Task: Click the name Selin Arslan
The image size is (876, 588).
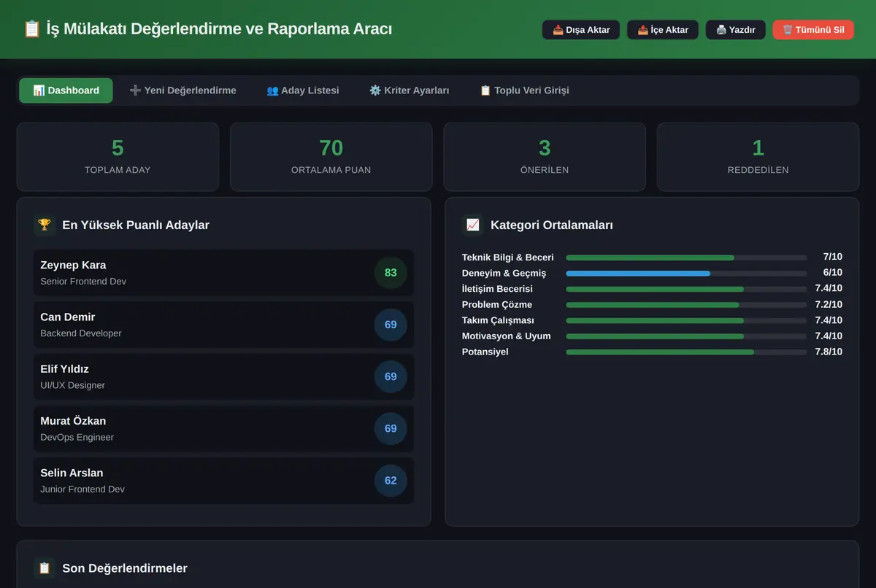Action: tap(72, 472)
